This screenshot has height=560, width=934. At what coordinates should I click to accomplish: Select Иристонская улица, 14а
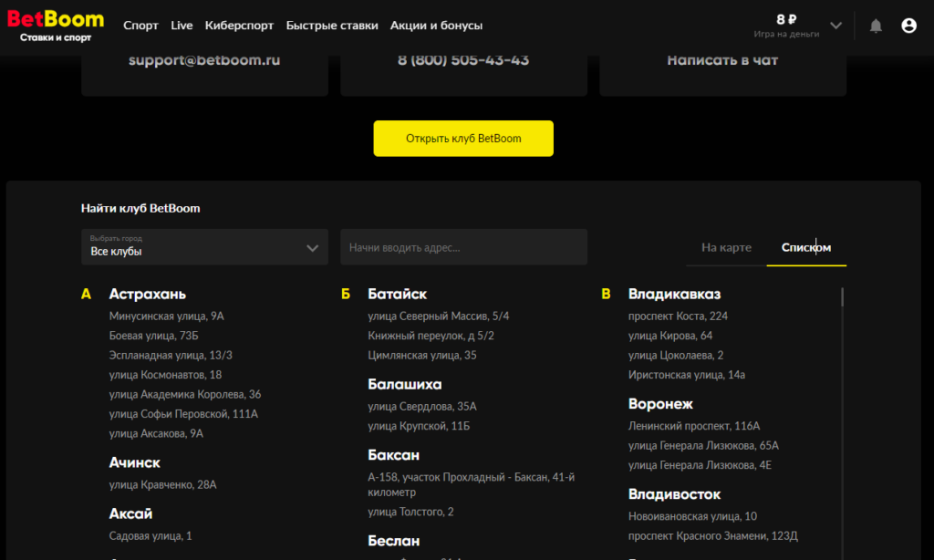point(686,376)
